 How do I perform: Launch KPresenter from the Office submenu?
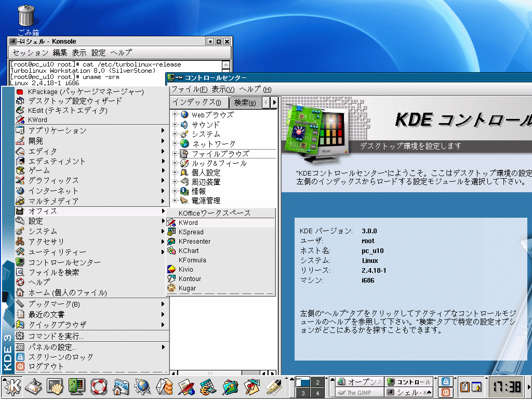(220, 241)
